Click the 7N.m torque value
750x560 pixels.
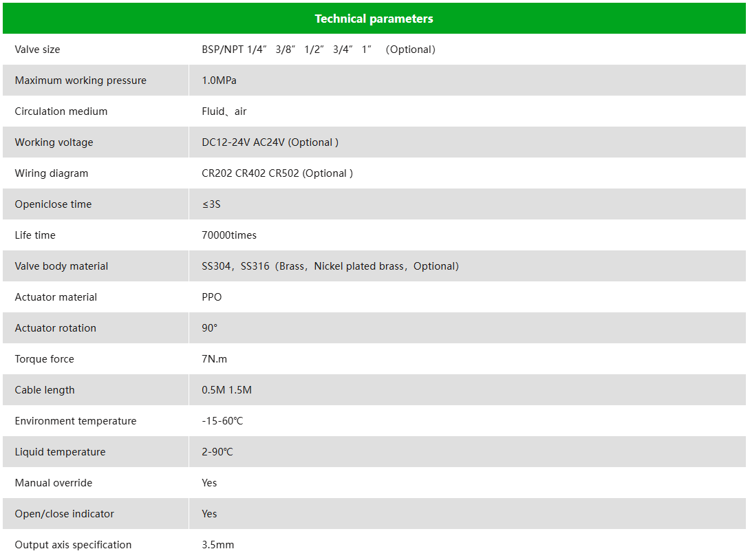(214, 359)
